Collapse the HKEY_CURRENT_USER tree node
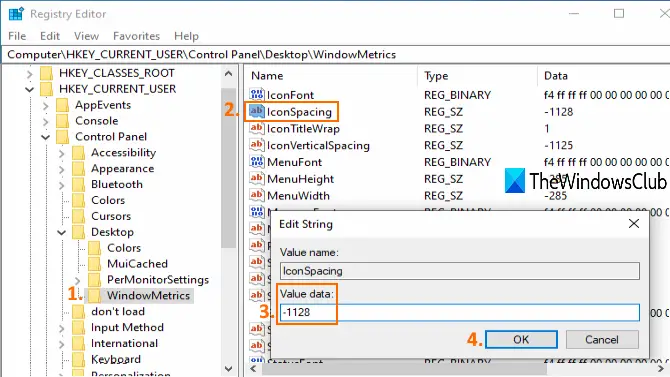670x377 pixels. (x=29, y=89)
